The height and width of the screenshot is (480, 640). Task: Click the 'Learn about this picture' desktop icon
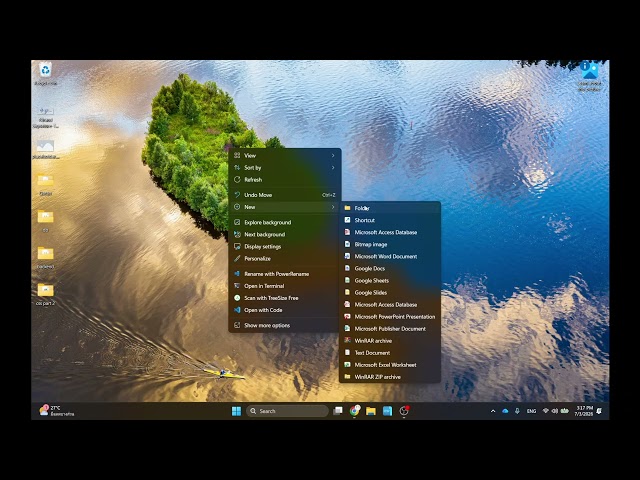tap(589, 76)
